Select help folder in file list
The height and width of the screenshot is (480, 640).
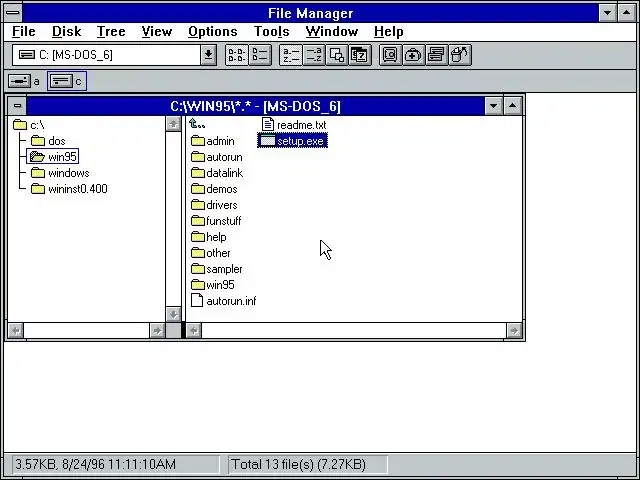coord(209,237)
